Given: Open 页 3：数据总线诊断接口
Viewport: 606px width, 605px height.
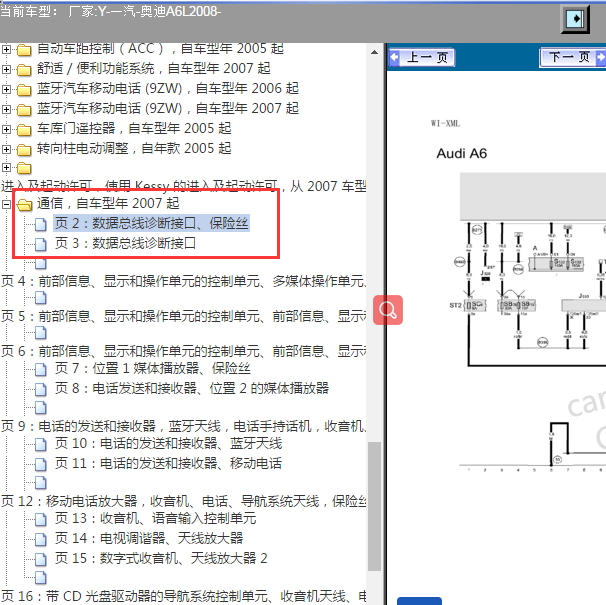Looking at the screenshot, I should tap(125, 244).
